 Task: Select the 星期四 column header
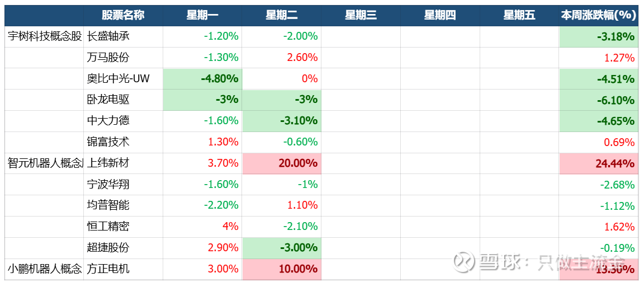point(440,15)
